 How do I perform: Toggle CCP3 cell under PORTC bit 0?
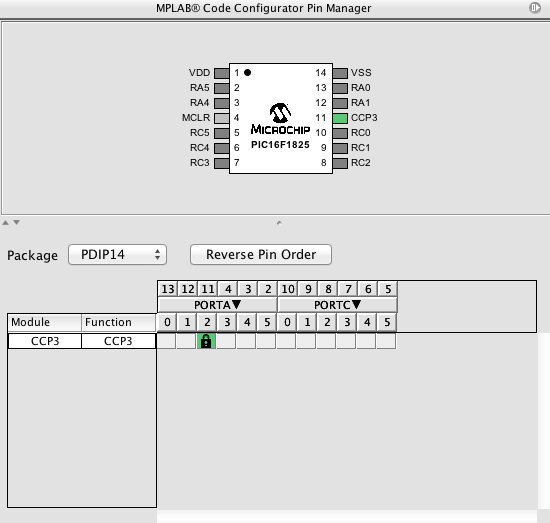pyautogui.click(x=286, y=341)
